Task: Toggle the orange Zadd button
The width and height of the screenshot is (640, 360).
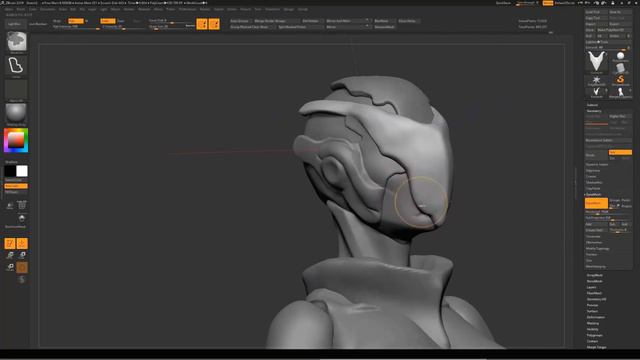Action: [x=108, y=21]
